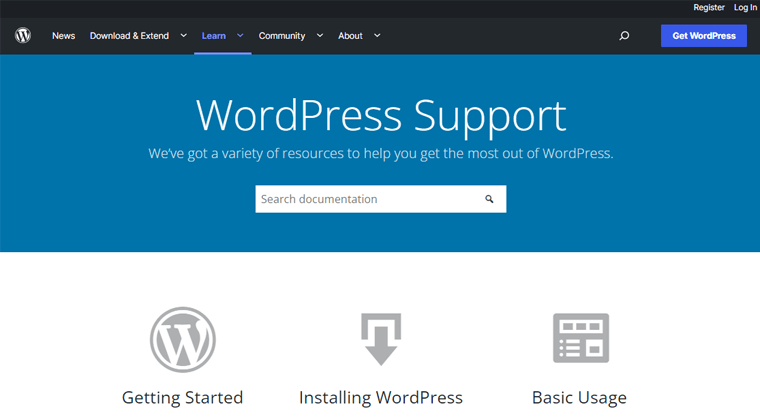Open the Getting Started heading link
This screenshot has width=760, height=417.
click(182, 397)
